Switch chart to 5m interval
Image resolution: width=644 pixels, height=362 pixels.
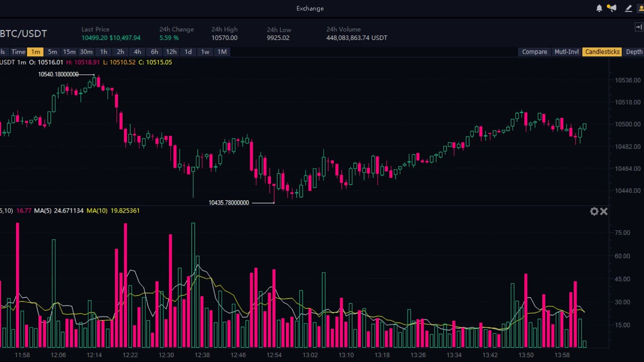tap(52, 52)
